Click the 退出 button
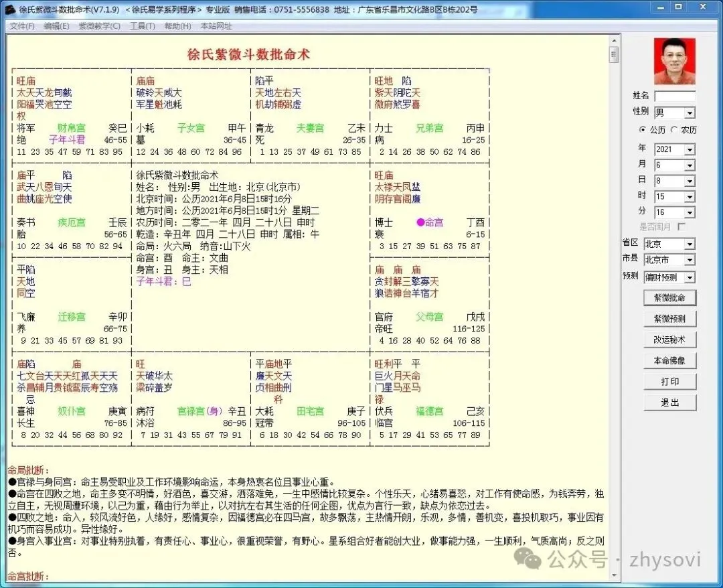 pyautogui.click(x=669, y=402)
